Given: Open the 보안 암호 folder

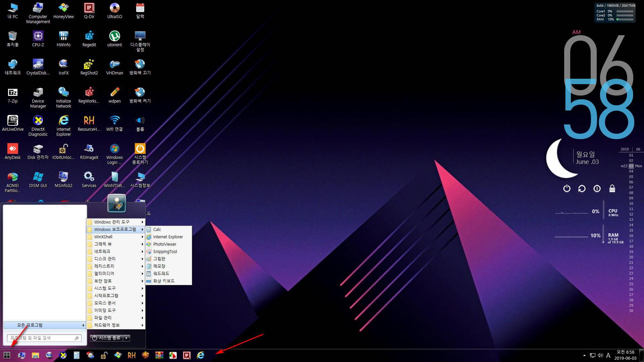Looking at the screenshot, I should 116,281.
